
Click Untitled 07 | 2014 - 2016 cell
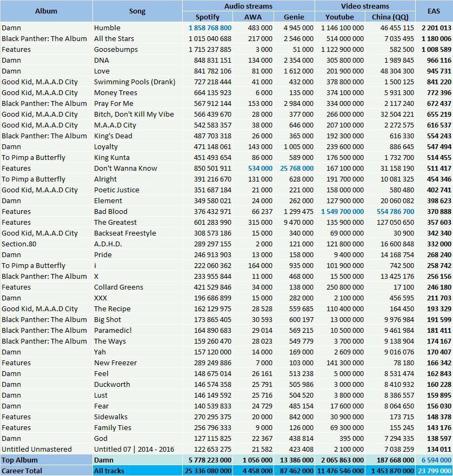[137, 450]
